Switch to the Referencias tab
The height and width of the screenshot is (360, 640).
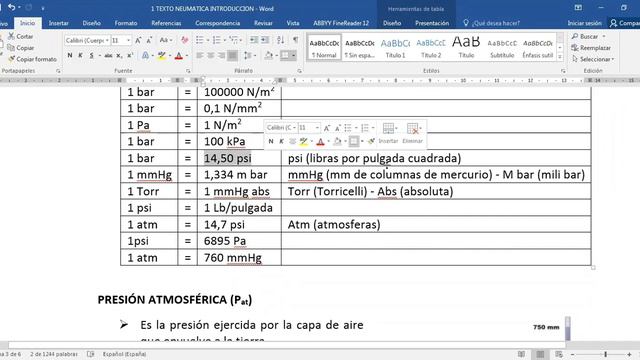(166, 23)
